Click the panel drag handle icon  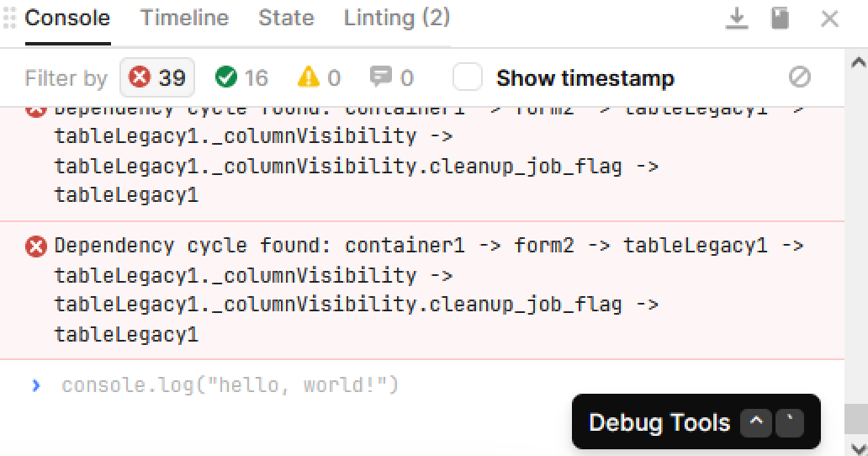10,18
